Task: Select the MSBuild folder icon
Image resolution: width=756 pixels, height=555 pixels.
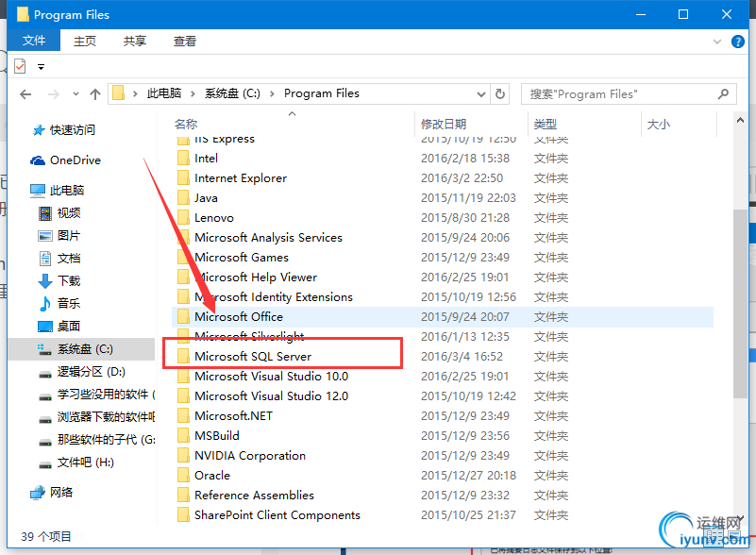Action: click(183, 435)
